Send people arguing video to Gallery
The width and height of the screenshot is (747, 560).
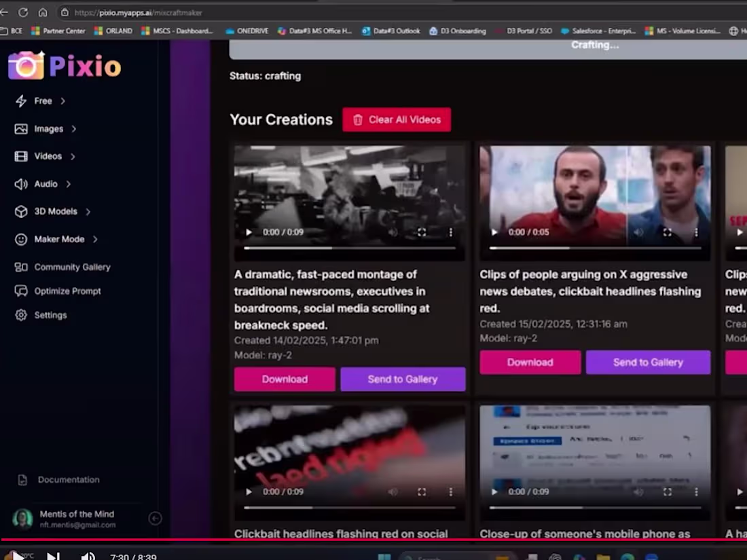tap(648, 362)
